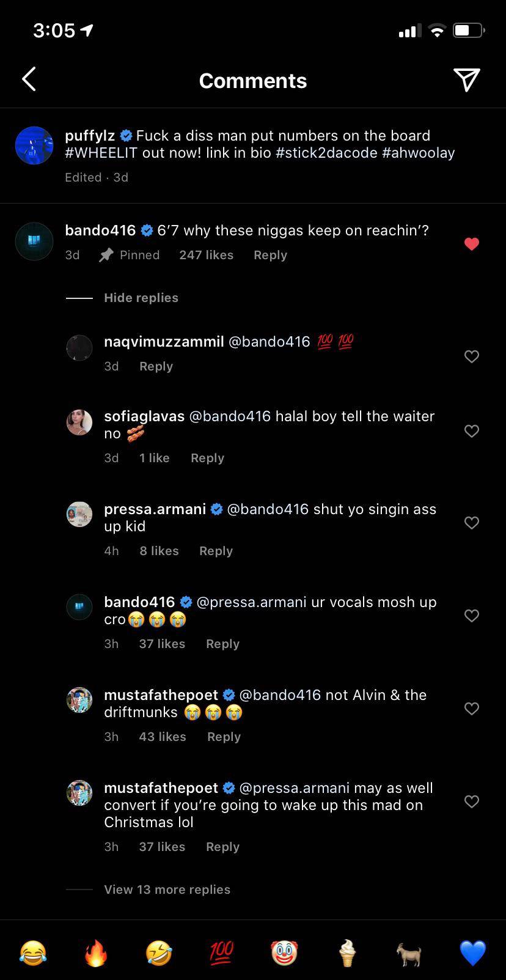Like sofiaglavas's reply with heart
Screen dimensions: 506x980
471,431
